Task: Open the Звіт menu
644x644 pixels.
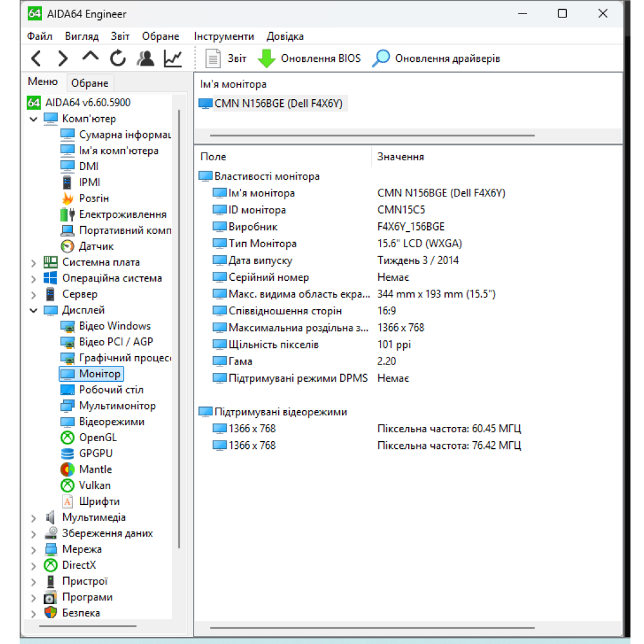Action: coord(120,36)
